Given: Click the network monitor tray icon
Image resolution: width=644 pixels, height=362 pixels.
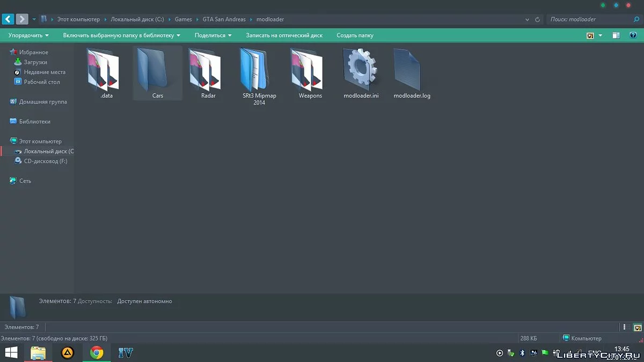Looking at the screenshot, I should coord(534,353).
